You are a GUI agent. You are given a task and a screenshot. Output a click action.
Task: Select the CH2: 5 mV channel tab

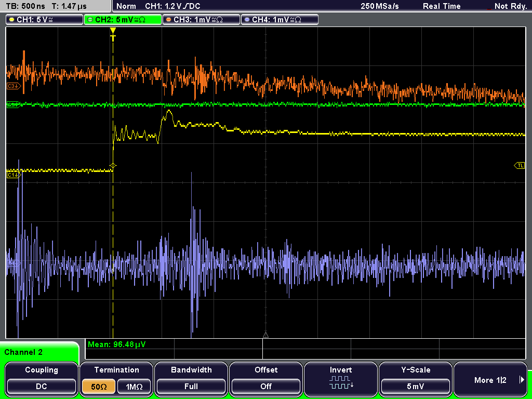[x=123, y=20]
